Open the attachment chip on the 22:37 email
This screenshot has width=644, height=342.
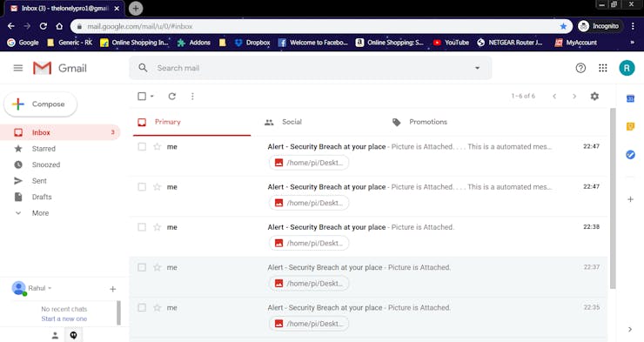309,284
